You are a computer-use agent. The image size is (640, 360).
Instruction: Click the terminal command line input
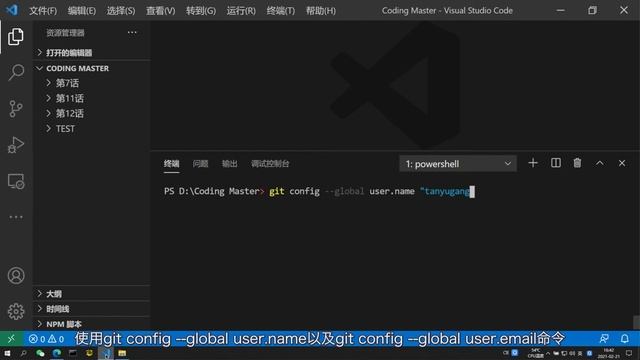[319, 191]
